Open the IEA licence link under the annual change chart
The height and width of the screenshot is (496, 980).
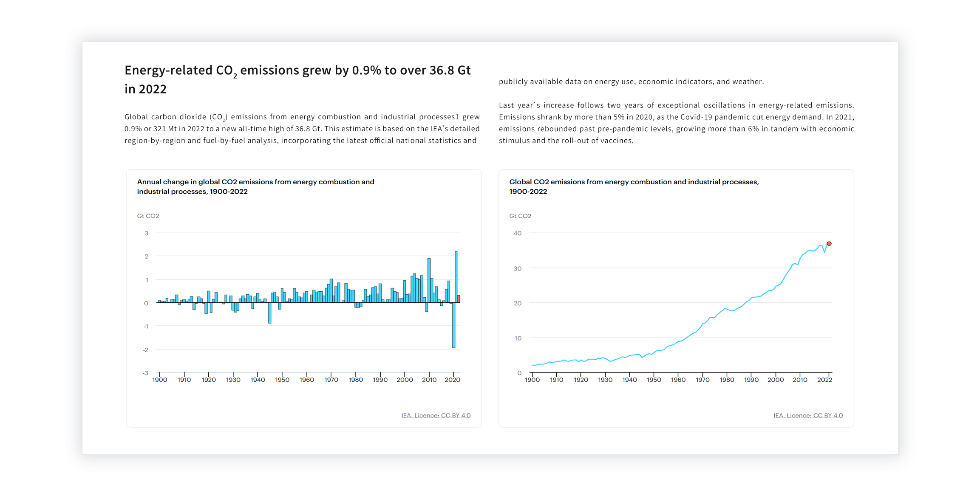click(436, 415)
